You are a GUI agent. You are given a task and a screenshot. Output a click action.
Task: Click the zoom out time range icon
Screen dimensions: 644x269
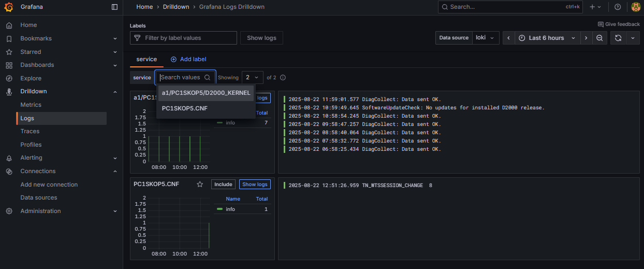(599, 38)
